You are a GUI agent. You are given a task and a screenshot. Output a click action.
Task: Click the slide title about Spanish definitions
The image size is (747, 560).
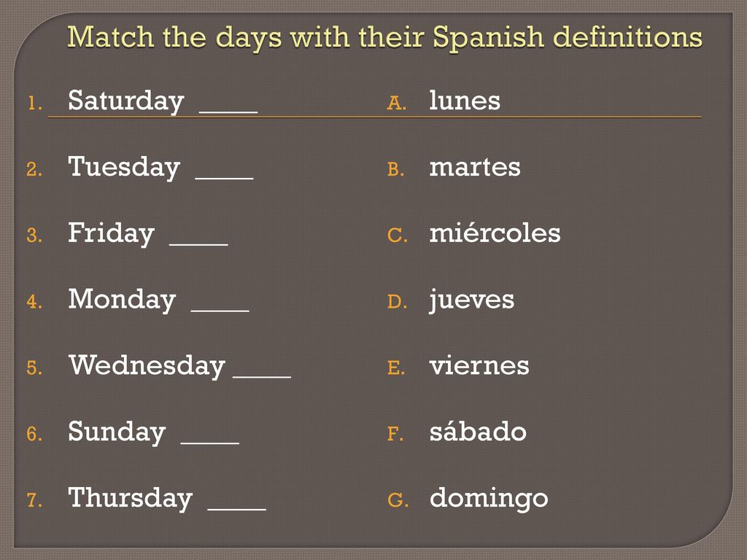[384, 38]
